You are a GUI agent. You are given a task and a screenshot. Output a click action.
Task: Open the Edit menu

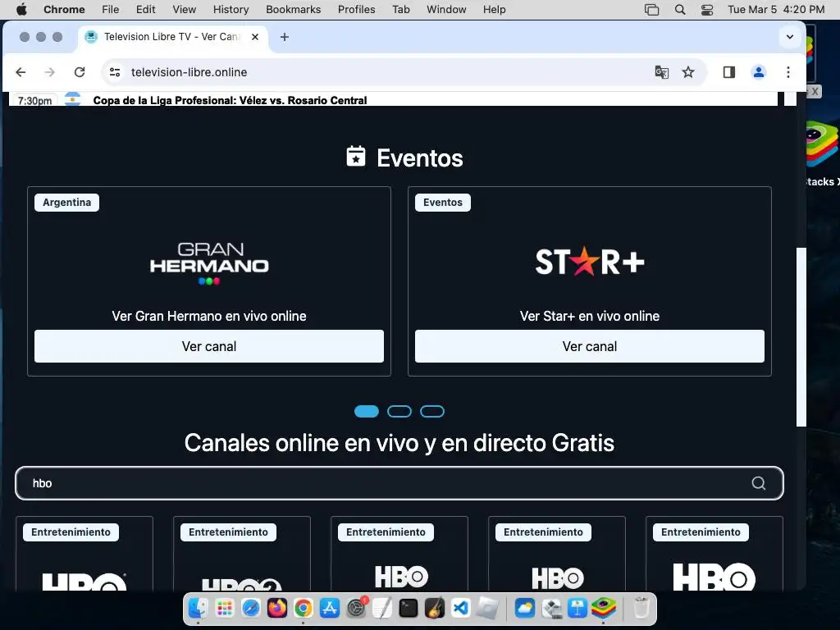(x=145, y=10)
